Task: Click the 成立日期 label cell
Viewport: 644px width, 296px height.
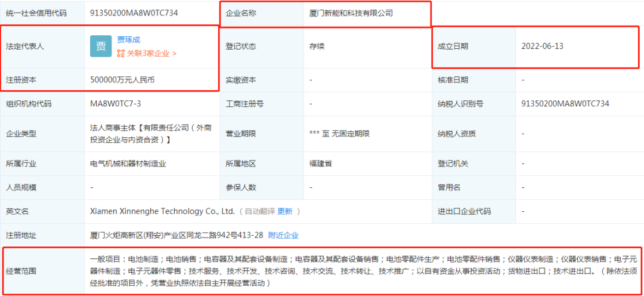Action: point(474,47)
